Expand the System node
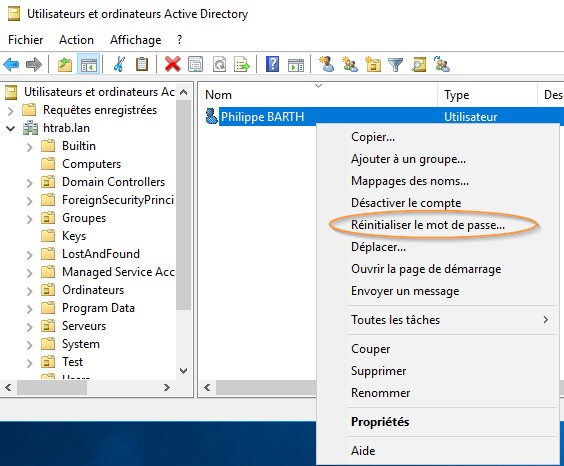Image resolution: width=564 pixels, height=466 pixels. (30, 344)
